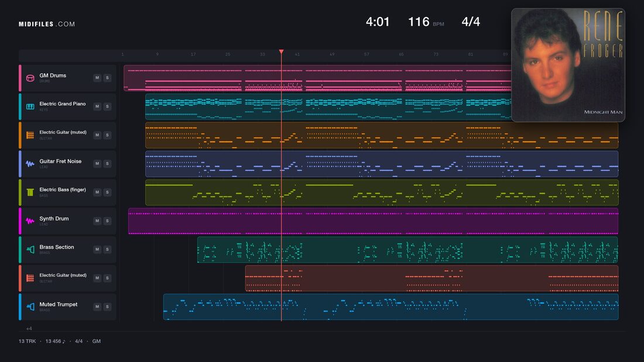
Task: Click the GM label in status bar
Action: 97,341
